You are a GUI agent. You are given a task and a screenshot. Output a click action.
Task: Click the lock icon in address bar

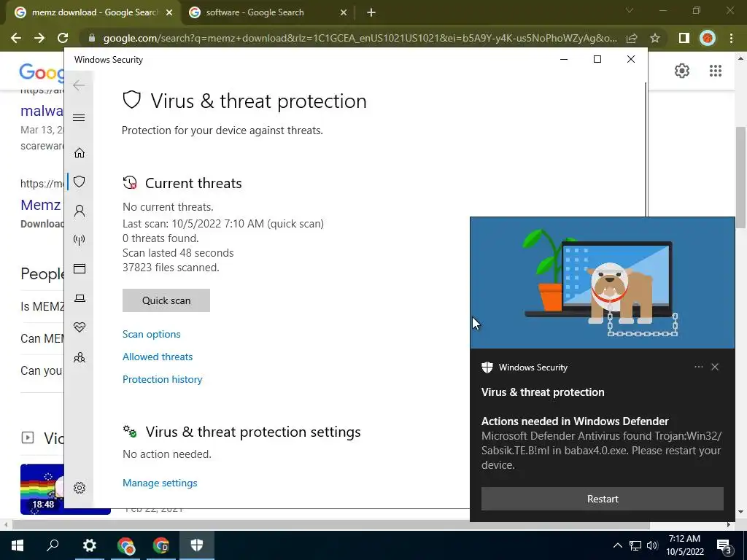pyautogui.click(x=92, y=38)
